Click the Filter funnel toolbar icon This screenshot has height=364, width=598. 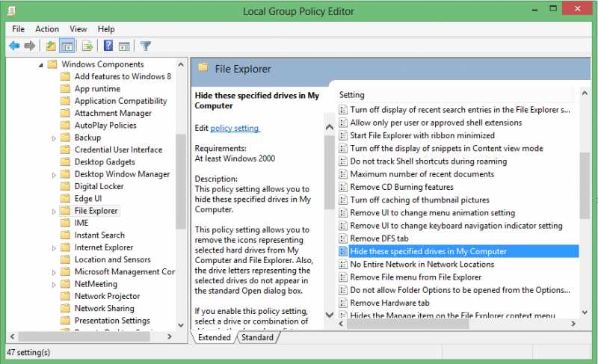pos(145,46)
